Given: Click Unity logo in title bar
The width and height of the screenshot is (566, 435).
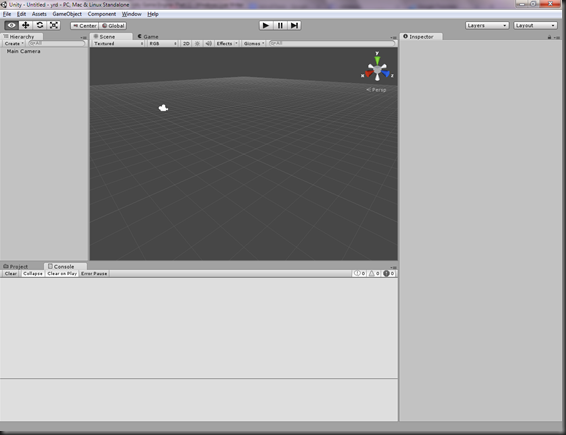Looking at the screenshot, I should 4,5.
